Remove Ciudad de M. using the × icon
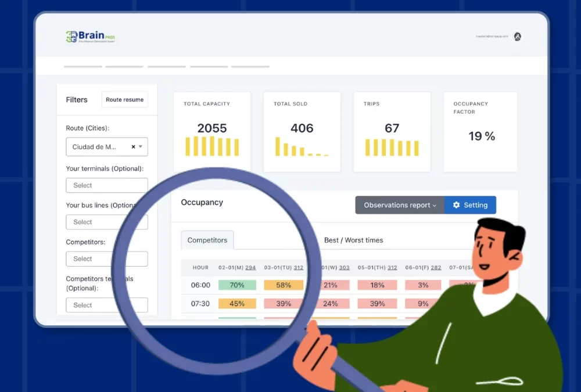Screen dimensions: 581x392 pyautogui.click(x=132, y=147)
